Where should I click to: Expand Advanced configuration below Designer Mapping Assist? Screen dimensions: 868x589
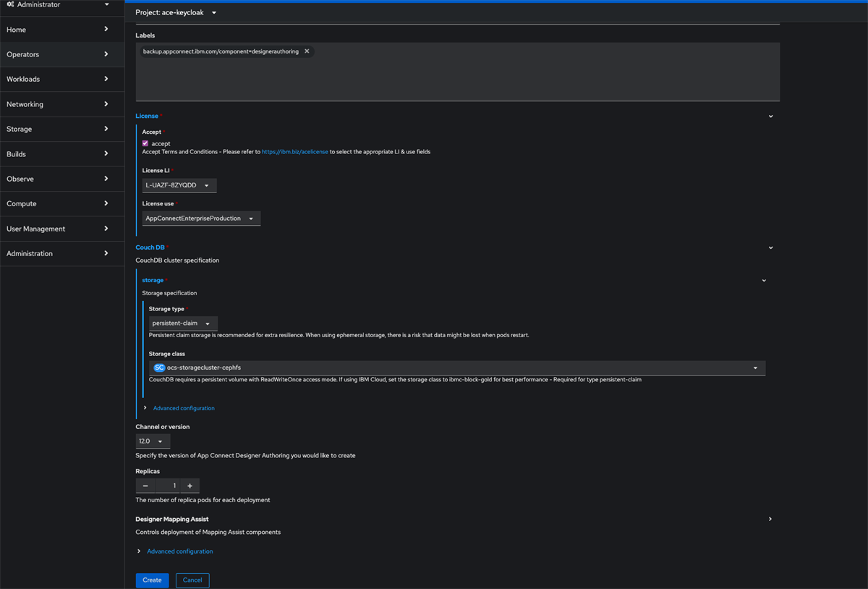tap(179, 551)
